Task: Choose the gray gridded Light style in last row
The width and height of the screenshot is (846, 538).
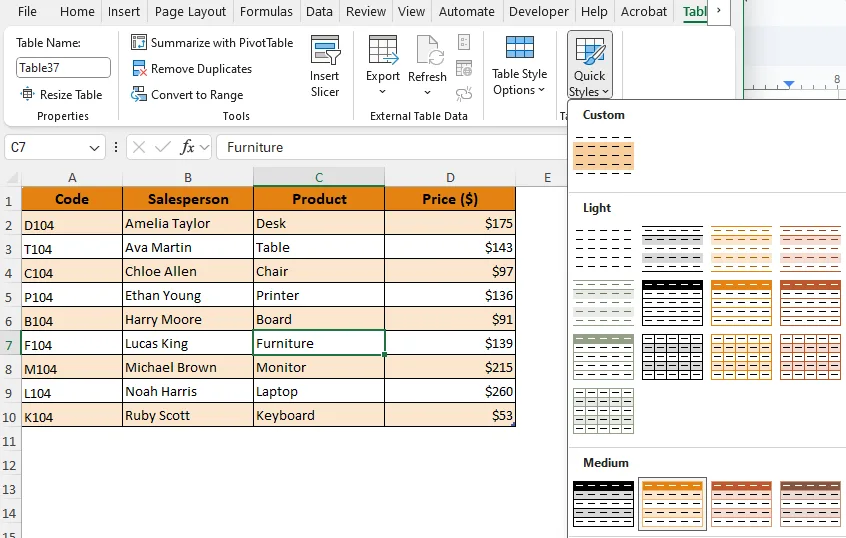Action: point(603,411)
